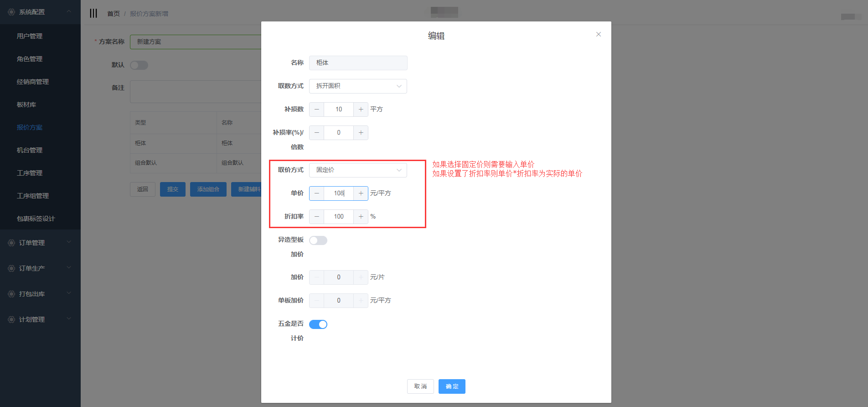
Task: Increase 折扣率 with the plus icon
Action: click(x=361, y=217)
